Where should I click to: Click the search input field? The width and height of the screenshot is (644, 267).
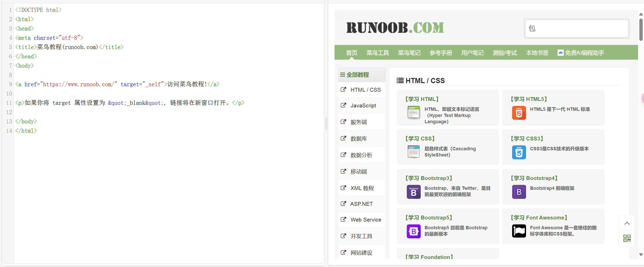pos(577,28)
